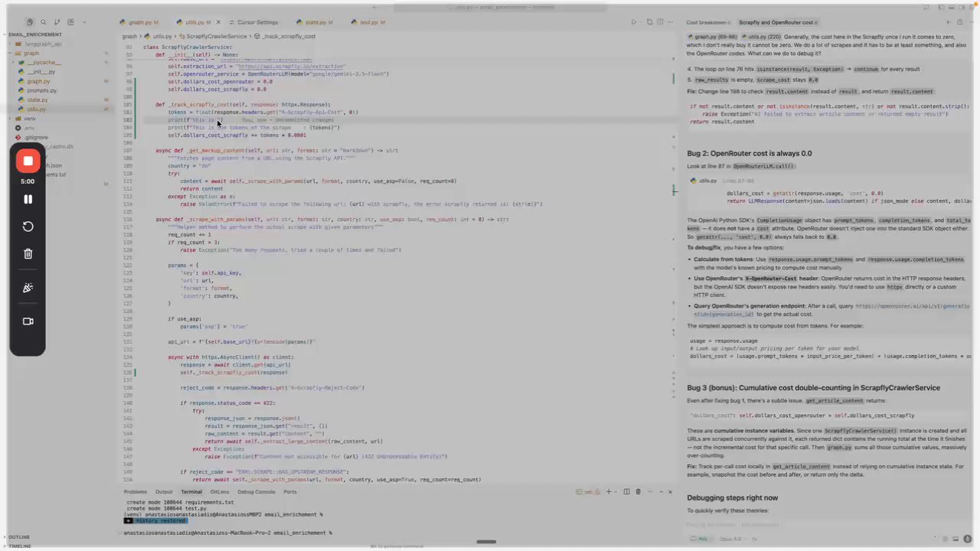Switch to the Output panel tab
The height and width of the screenshot is (551, 980).
[164, 492]
